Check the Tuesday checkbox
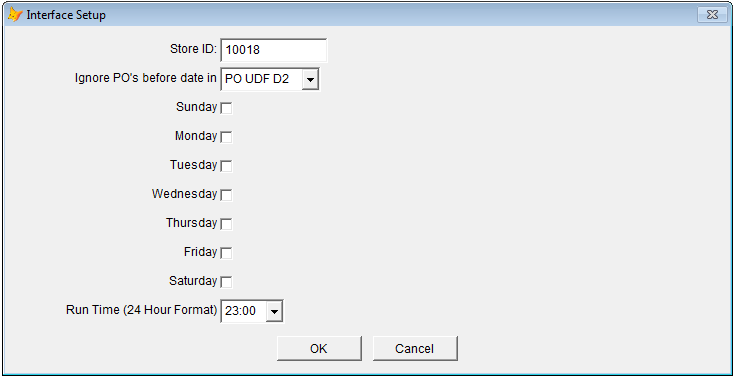 227,166
